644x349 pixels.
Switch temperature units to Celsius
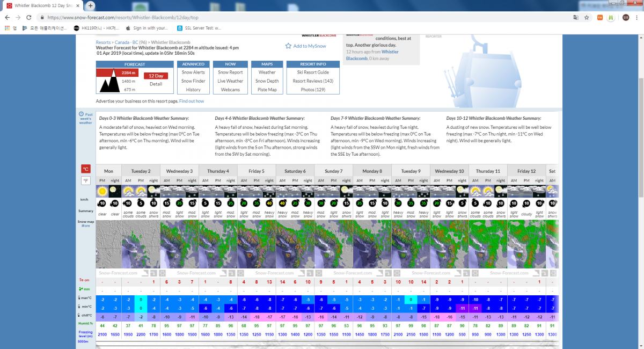coord(86,169)
